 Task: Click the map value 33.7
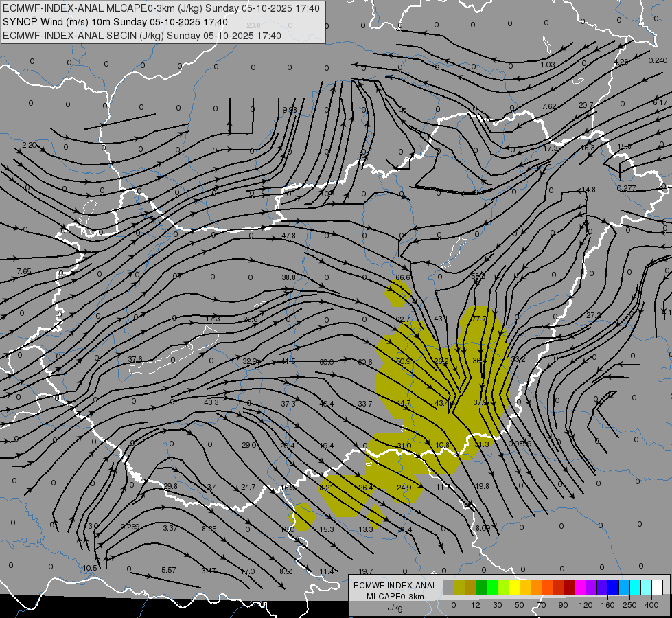click(x=364, y=404)
